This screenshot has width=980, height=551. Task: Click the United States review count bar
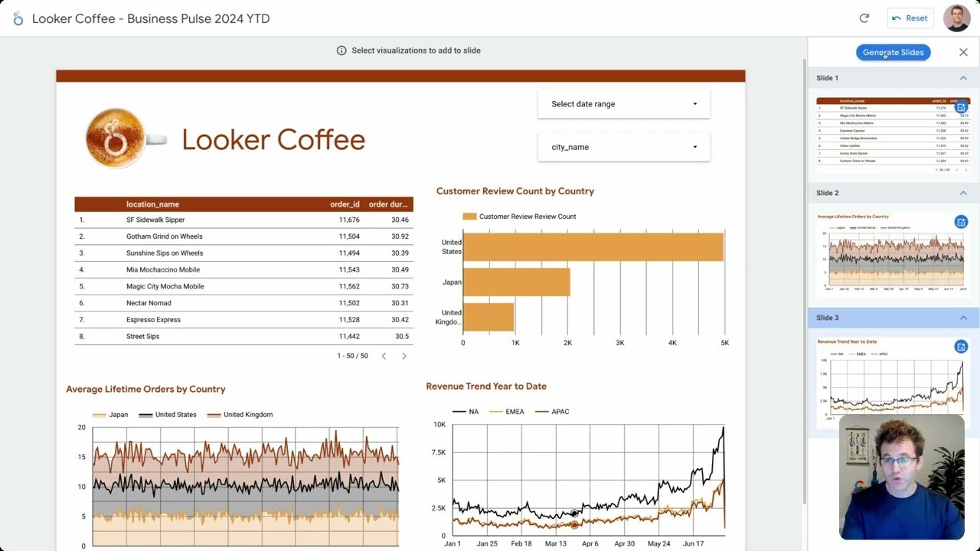point(593,246)
